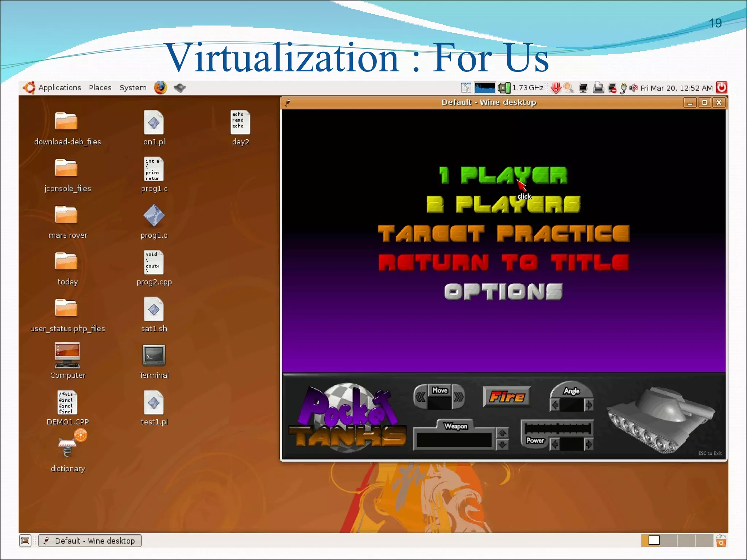
Task: Open the Computer desktop icon
Action: click(x=67, y=355)
